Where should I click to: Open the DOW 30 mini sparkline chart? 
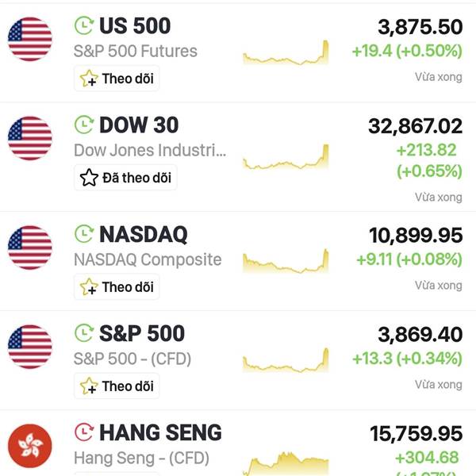(286, 156)
